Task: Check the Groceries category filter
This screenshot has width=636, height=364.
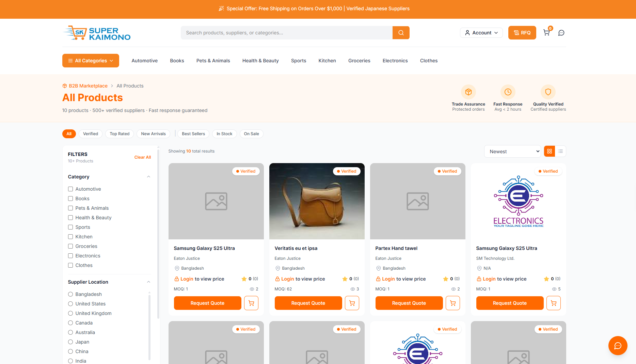Action: click(70, 246)
